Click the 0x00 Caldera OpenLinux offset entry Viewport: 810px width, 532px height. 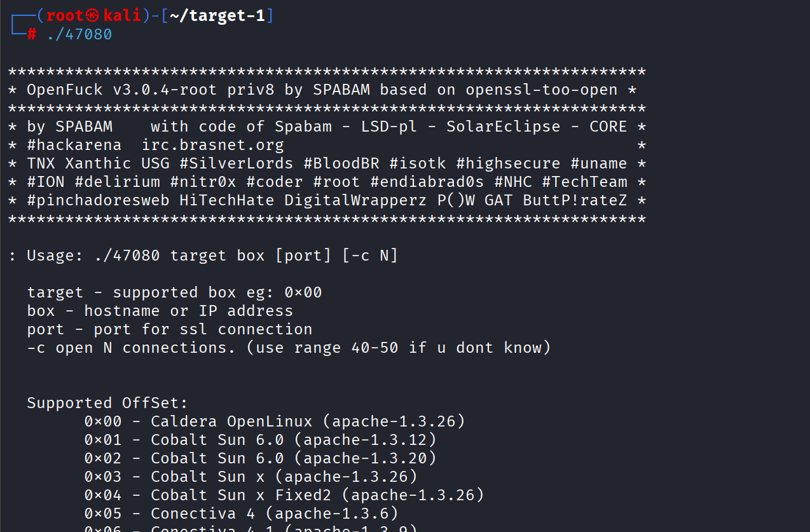click(274, 421)
